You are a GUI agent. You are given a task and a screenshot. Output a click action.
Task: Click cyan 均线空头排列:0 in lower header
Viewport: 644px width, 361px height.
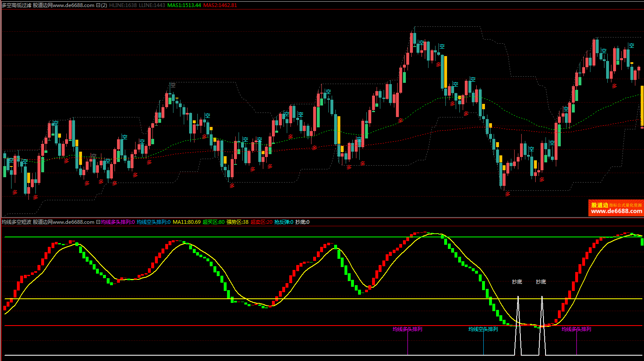click(x=154, y=222)
